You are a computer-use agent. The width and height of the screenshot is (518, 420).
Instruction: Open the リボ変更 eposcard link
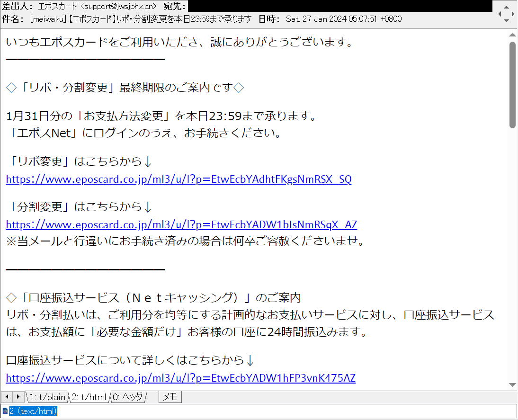179,179
